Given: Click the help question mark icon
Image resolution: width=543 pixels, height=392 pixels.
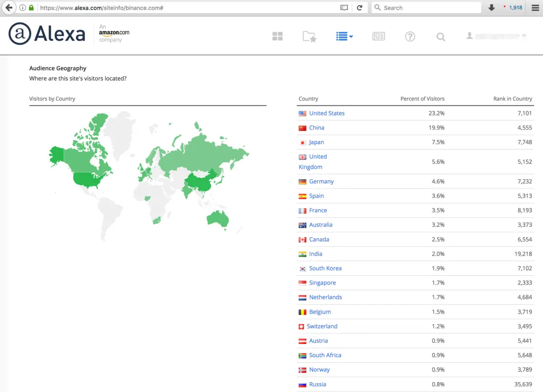Looking at the screenshot, I should tap(410, 37).
